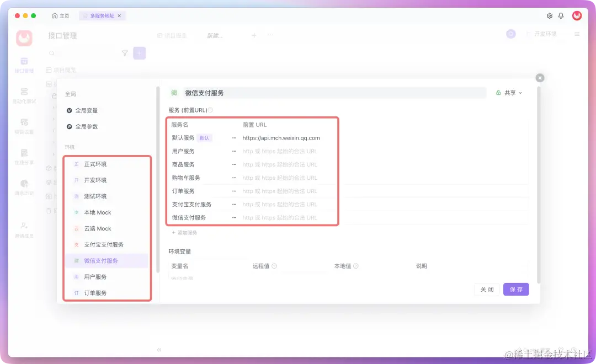Screen dimensions: 596x364
Task: Click the filter funnel icon
Action: [x=125, y=53]
